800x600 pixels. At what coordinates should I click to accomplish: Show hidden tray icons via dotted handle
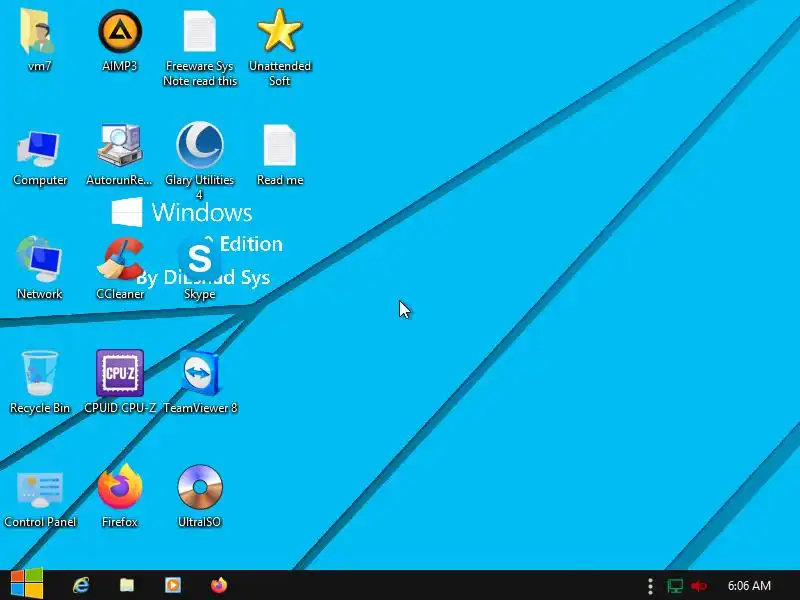click(x=650, y=586)
